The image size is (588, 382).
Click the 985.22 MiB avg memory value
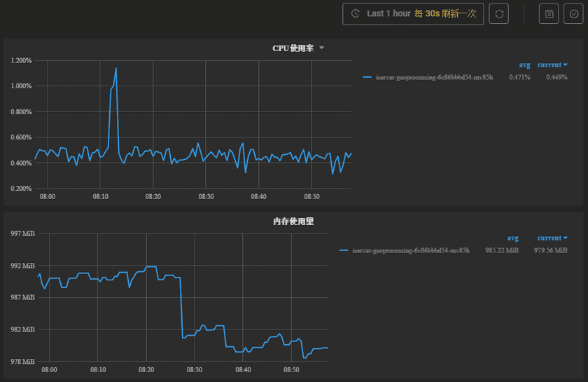[x=502, y=250]
